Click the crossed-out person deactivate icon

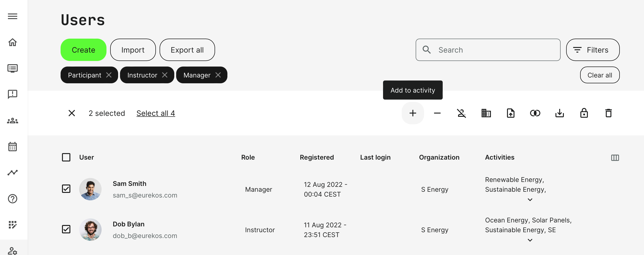click(x=461, y=113)
